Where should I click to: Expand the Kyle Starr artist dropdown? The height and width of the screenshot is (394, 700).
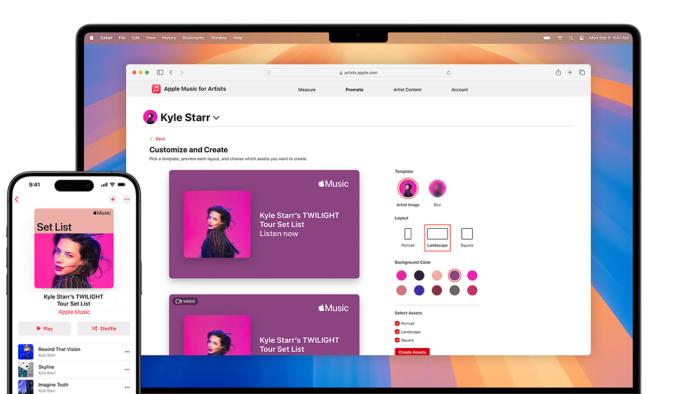click(217, 118)
